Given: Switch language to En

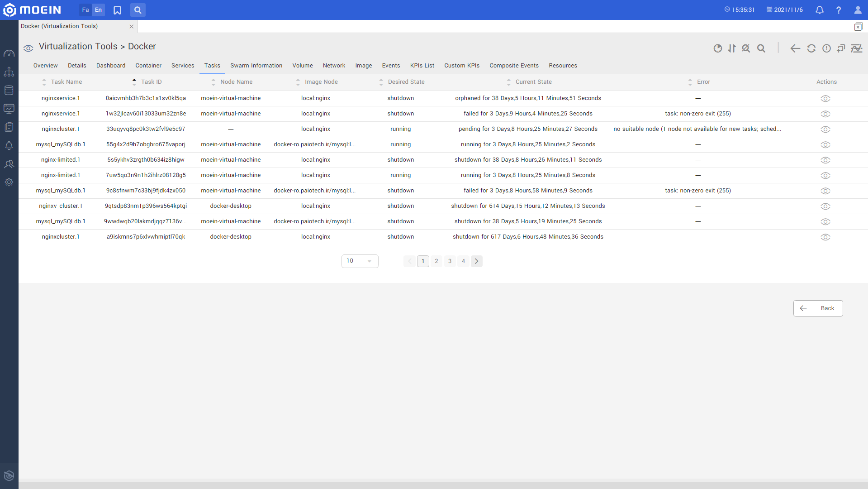Looking at the screenshot, I should [x=98, y=10].
